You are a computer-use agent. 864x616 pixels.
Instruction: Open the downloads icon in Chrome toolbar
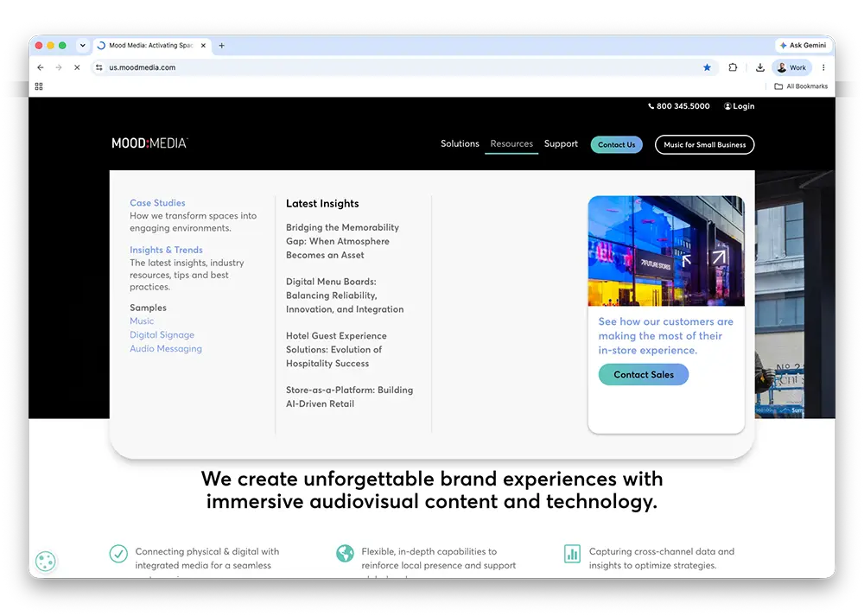(759, 67)
